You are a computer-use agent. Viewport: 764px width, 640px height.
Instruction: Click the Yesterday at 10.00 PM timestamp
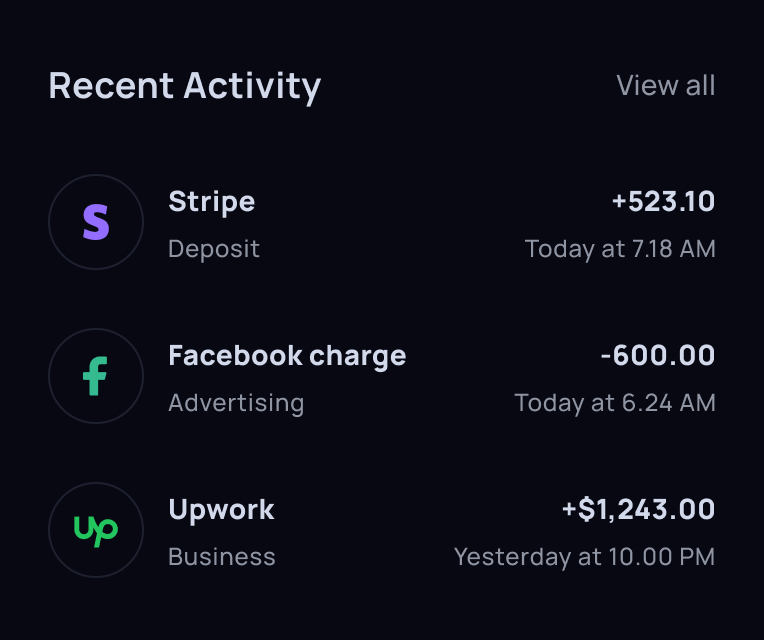[x=584, y=557]
